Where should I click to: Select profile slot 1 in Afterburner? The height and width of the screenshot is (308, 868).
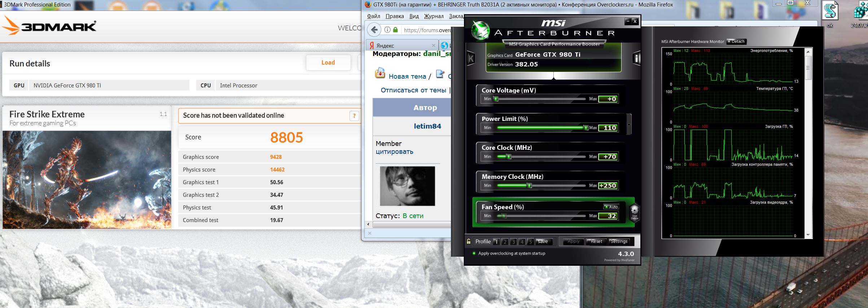click(496, 242)
